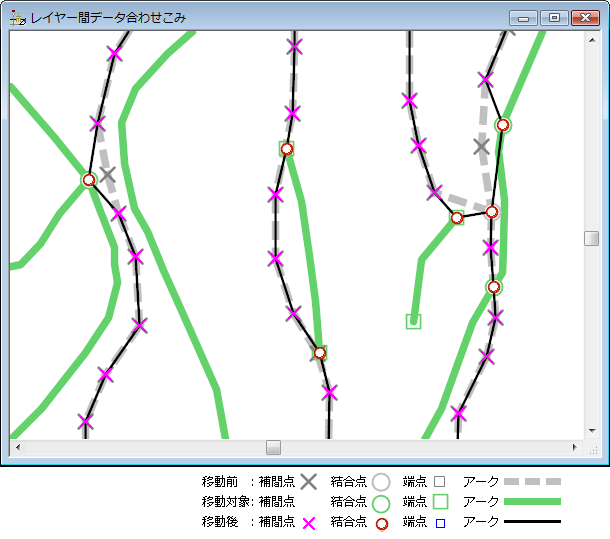Click the legend label 移動後
The width and height of the screenshot is (610, 539).
click(220, 521)
